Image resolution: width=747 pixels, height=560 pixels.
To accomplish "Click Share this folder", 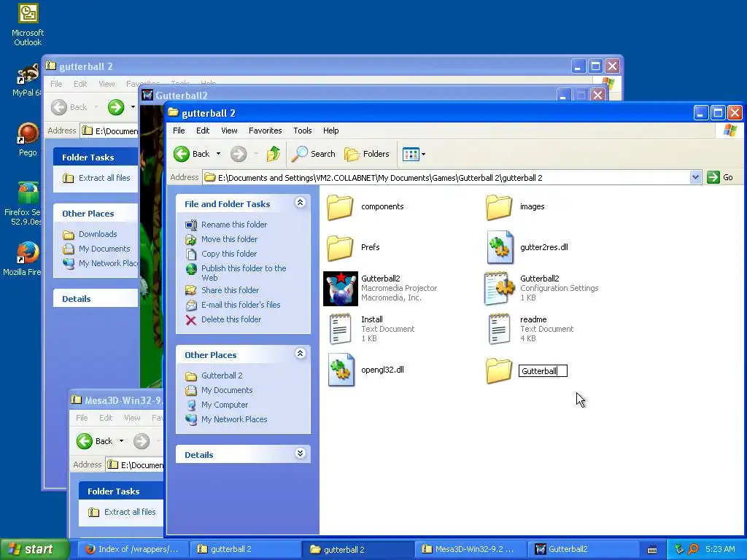I will [x=230, y=290].
